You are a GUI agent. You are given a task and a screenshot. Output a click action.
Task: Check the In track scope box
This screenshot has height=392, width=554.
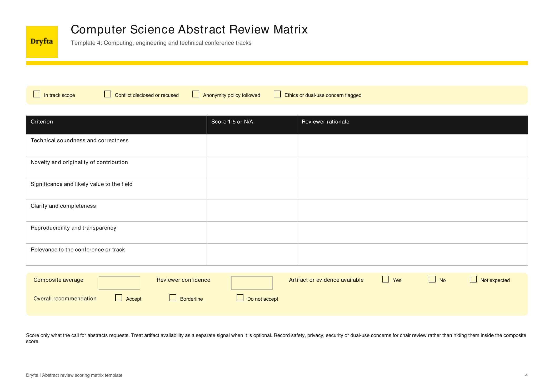click(37, 94)
